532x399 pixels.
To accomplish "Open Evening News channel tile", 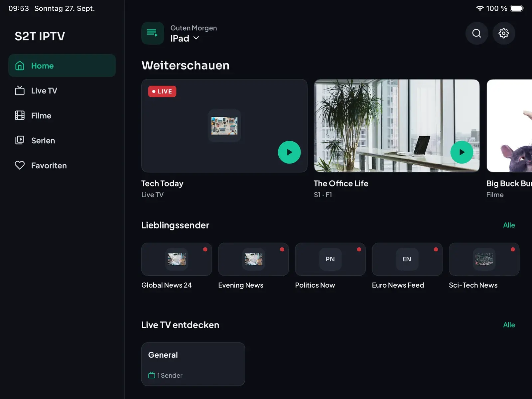I will [x=253, y=259].
